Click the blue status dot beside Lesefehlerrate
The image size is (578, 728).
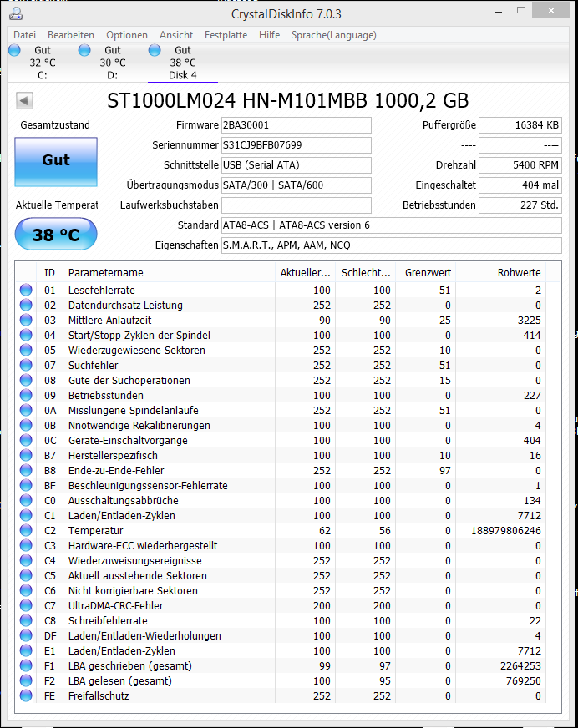pyautogui.click(x=25, y=290)
